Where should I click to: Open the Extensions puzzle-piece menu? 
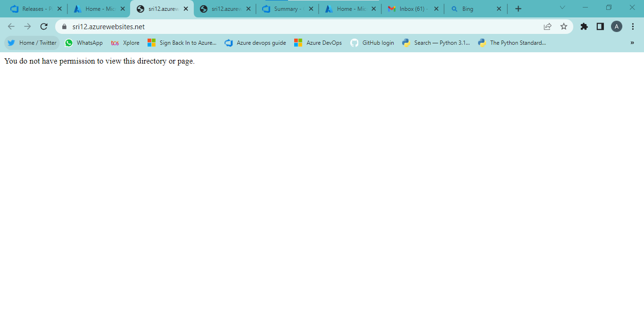click(584, 27)
